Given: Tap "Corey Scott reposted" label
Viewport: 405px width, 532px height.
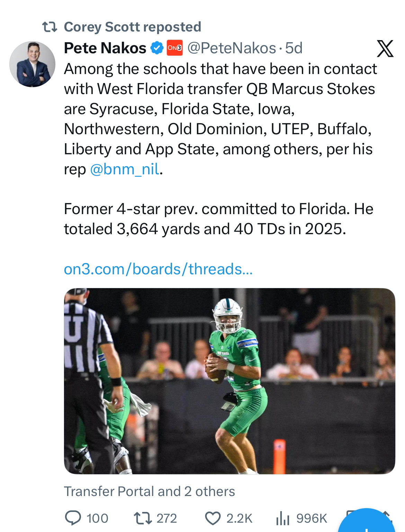Looking at the screenshot, I should [x=132, y=27].
